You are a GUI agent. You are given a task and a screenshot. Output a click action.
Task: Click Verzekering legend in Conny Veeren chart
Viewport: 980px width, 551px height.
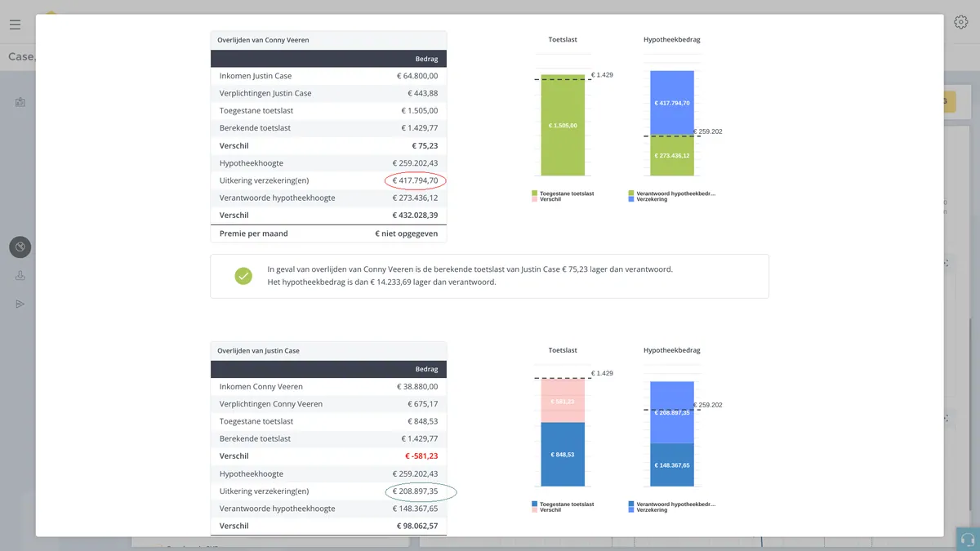click(x=647, y=199)
